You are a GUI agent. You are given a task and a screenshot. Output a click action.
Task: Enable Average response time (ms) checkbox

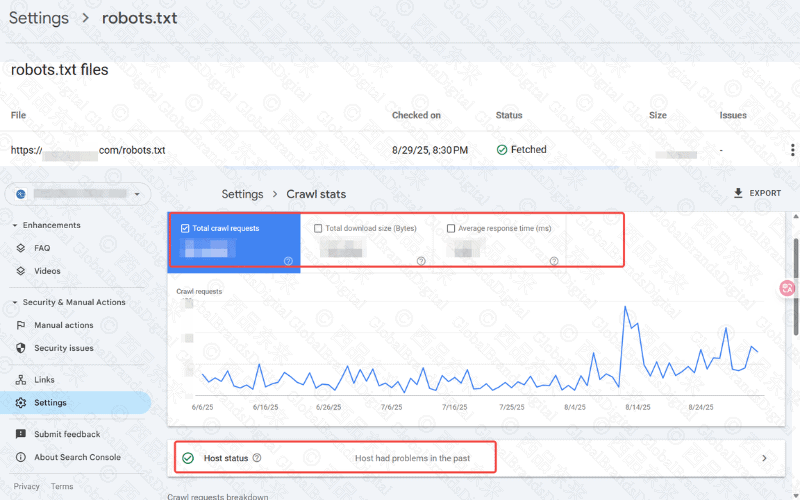click(x=451, y=228)
